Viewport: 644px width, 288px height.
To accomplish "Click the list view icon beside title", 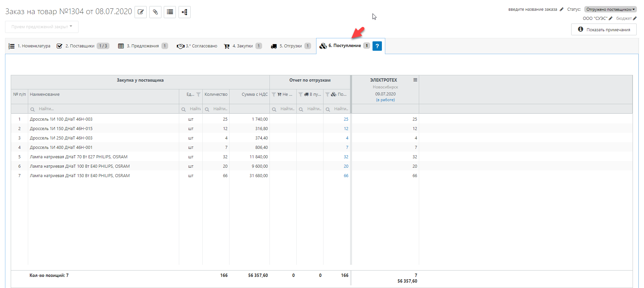I will tap(170, 12).
